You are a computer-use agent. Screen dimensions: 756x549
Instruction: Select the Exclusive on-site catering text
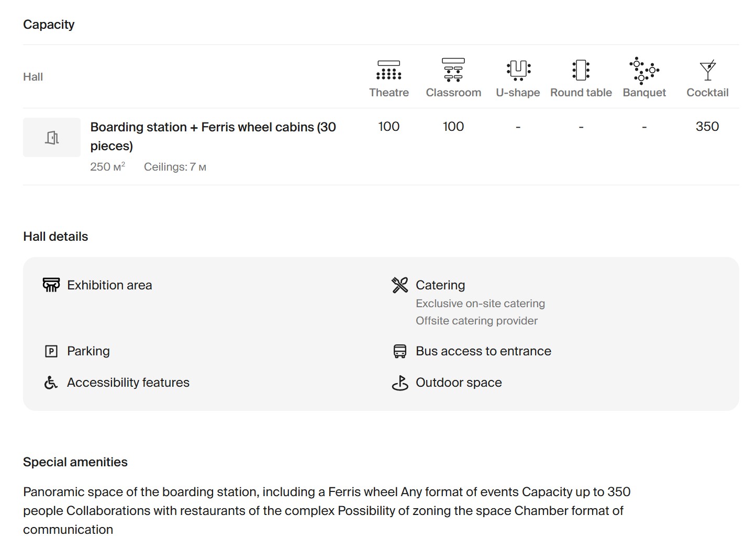coord(480,304)
